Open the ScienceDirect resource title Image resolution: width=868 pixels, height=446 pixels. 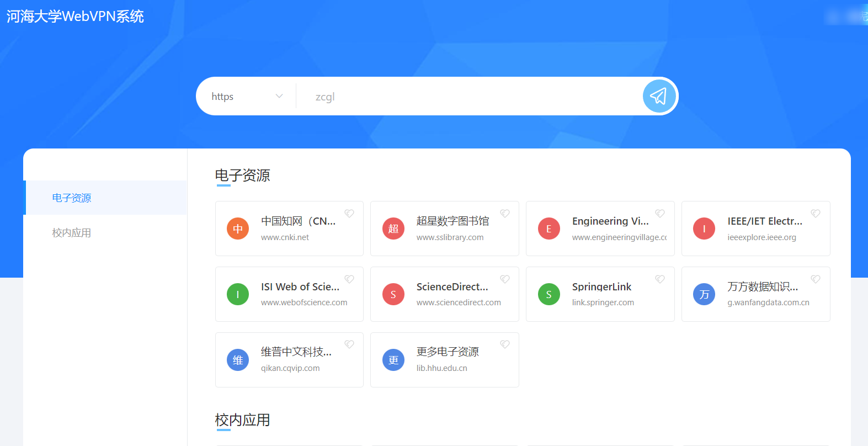(x=452, y=287)
